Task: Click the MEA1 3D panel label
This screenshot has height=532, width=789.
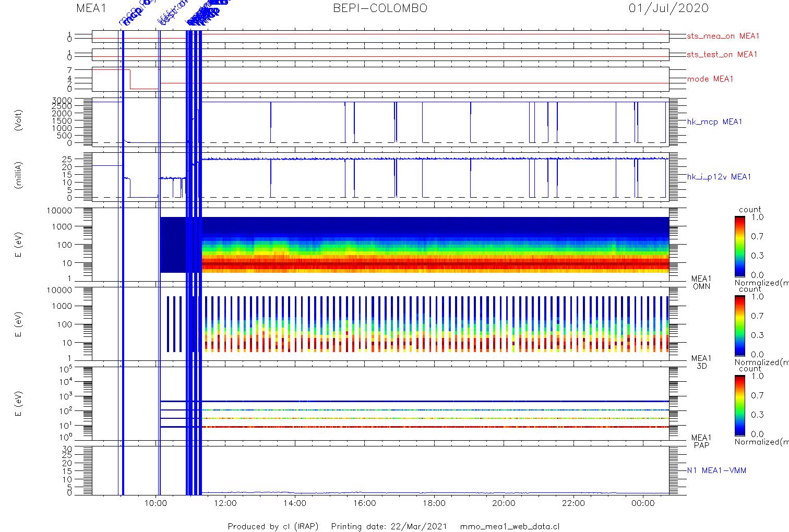Action: tap(701, 362)
